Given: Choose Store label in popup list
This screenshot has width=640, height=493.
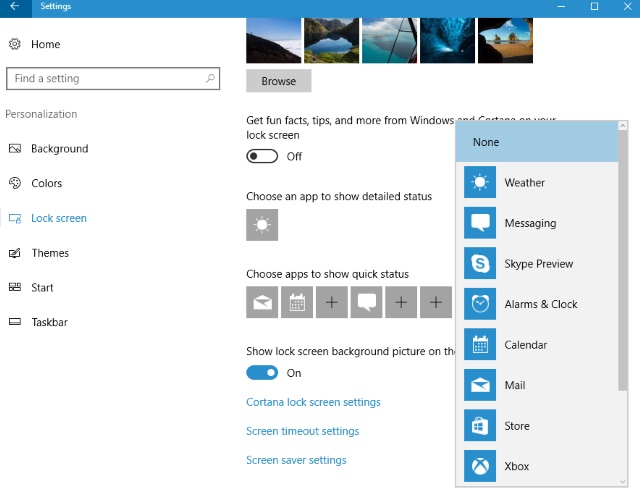Looking at the screenshot, I should [x=517, y=426].
